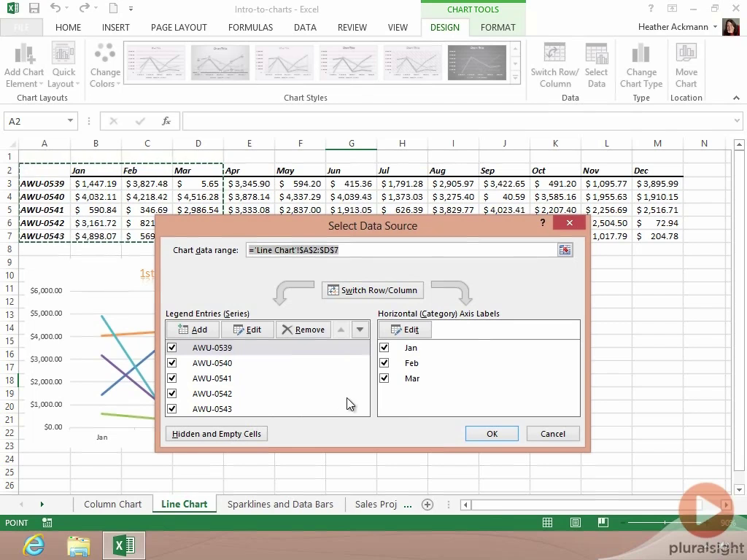
Task: Uncheck the AWU-0539 series checkbox
Action: [x=172, y=348]
